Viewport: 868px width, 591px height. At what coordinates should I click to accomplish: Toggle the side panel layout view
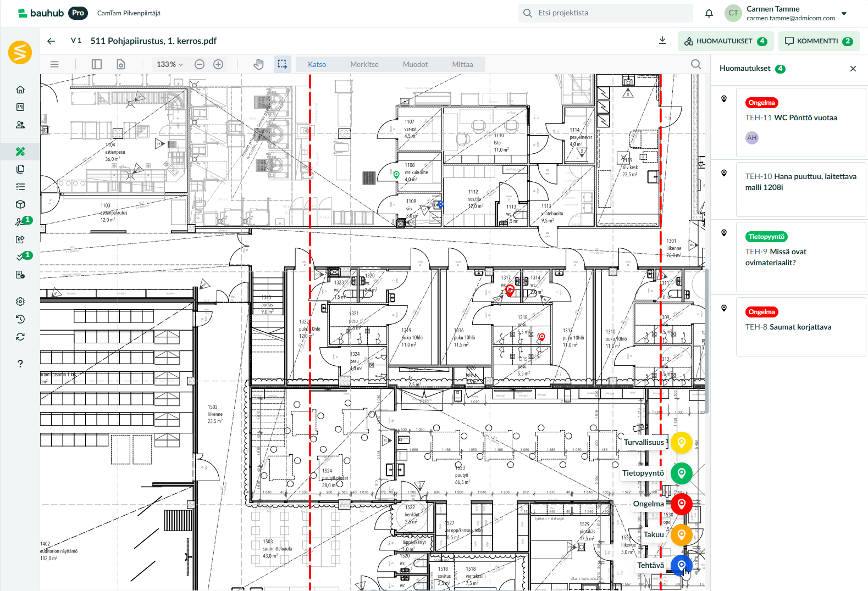coord(97,64)
